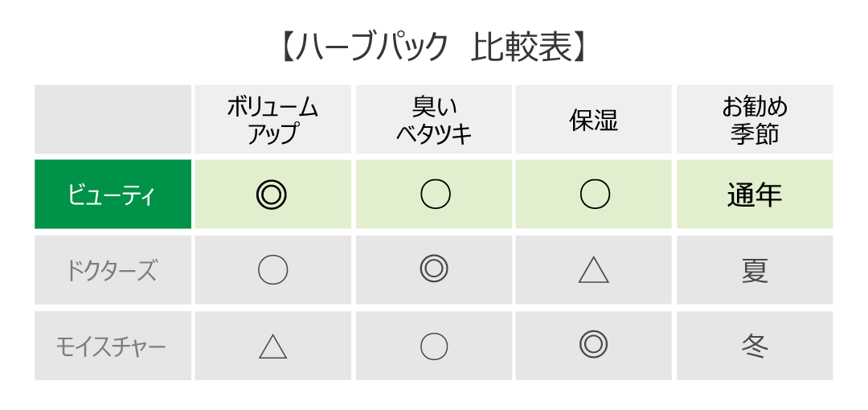
Task: Click the ハーブパック 比較表 title
Action: 434,47
